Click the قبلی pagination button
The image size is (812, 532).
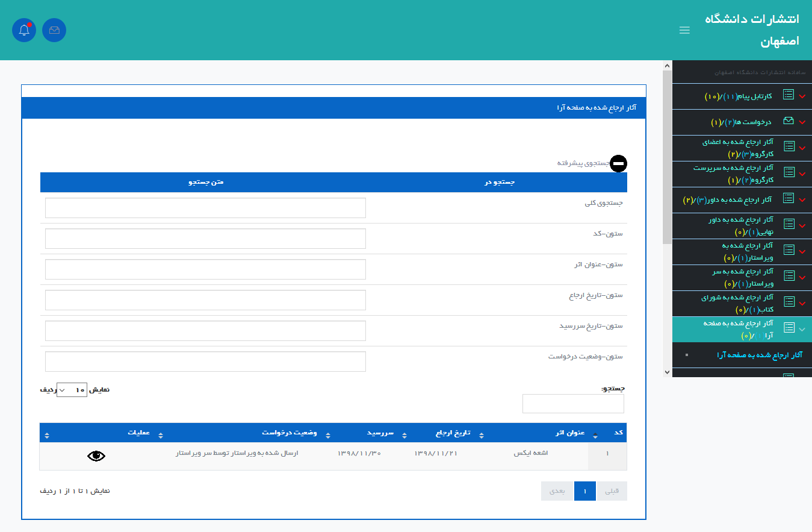[612, 491]
